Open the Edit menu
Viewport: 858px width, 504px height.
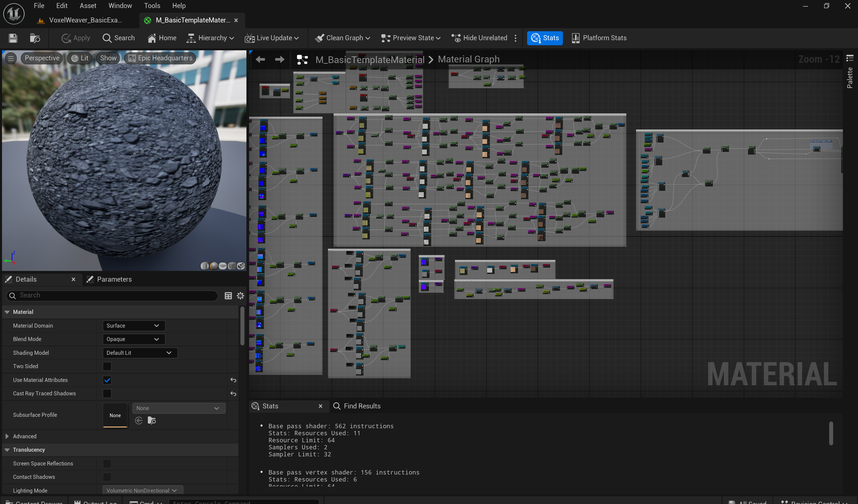[x=62, y=6]
